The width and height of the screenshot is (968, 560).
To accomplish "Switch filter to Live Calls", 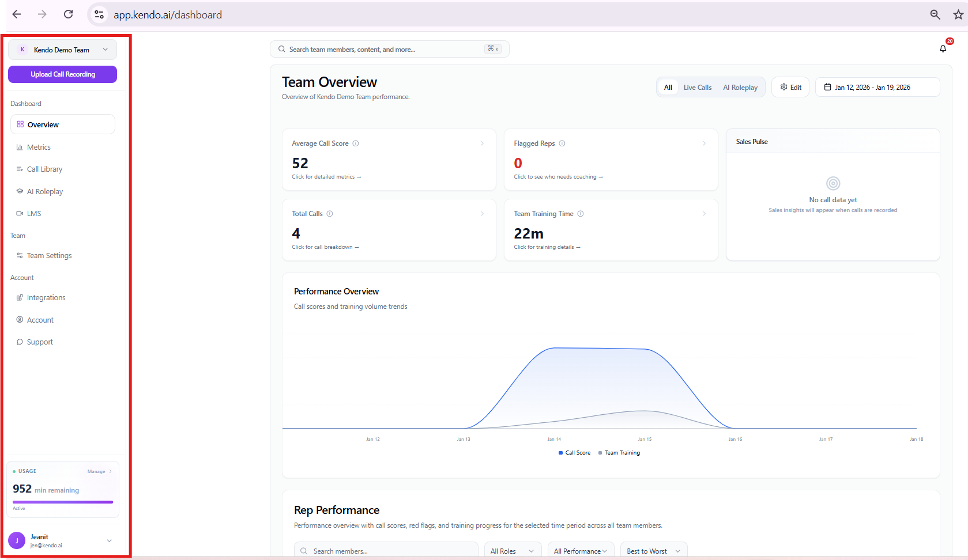I will point(697,88).
